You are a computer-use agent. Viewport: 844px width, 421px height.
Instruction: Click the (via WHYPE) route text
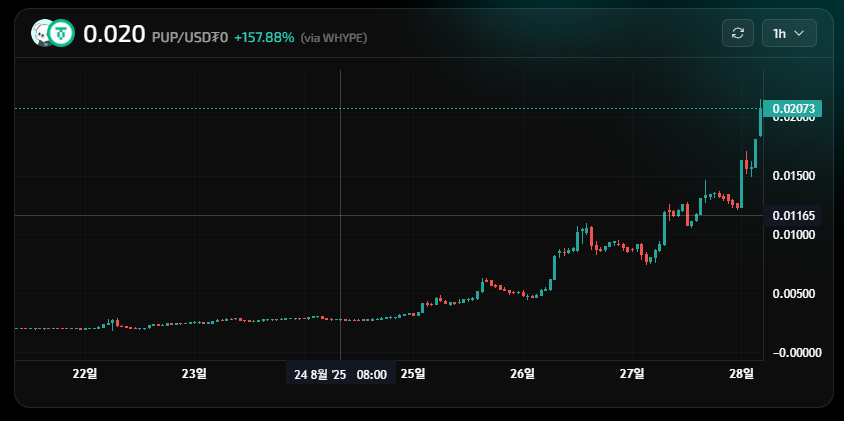[x=334, y=38]
